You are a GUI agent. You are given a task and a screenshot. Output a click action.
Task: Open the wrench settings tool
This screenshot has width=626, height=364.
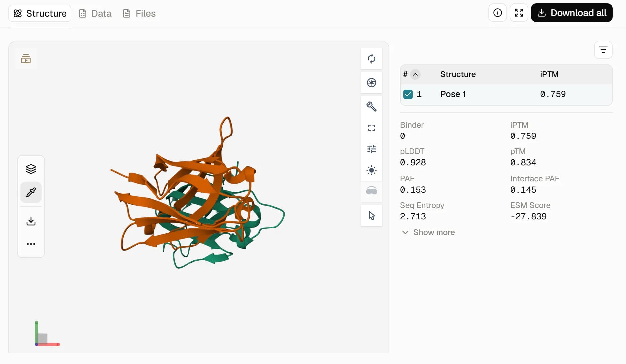point(371,107)
